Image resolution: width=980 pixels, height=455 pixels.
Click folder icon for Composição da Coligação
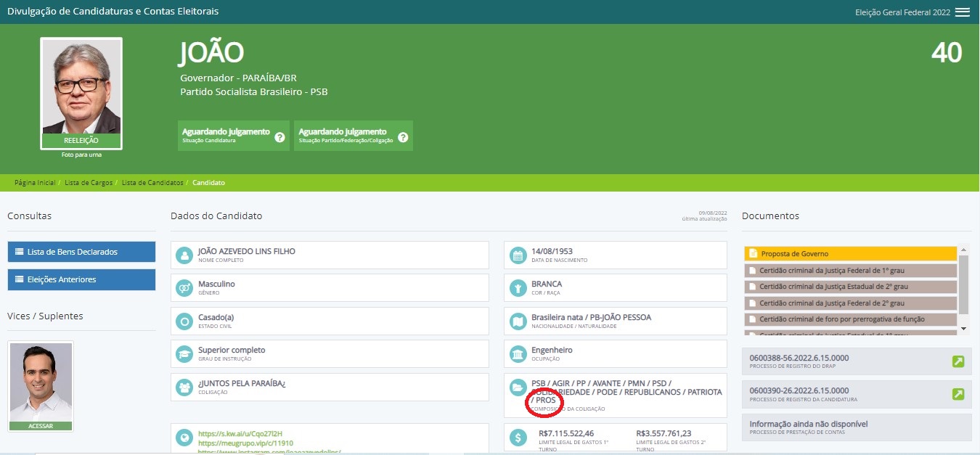tap(518, 387)
